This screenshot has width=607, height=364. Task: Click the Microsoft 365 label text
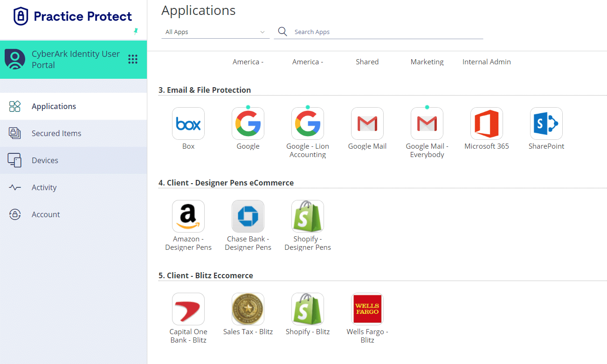point(487,146)
